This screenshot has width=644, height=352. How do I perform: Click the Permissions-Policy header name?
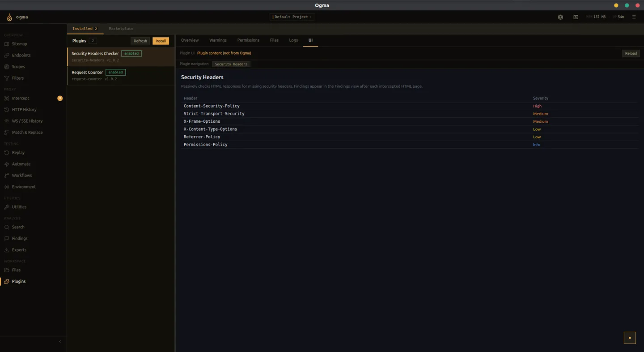tap(205, 145)
